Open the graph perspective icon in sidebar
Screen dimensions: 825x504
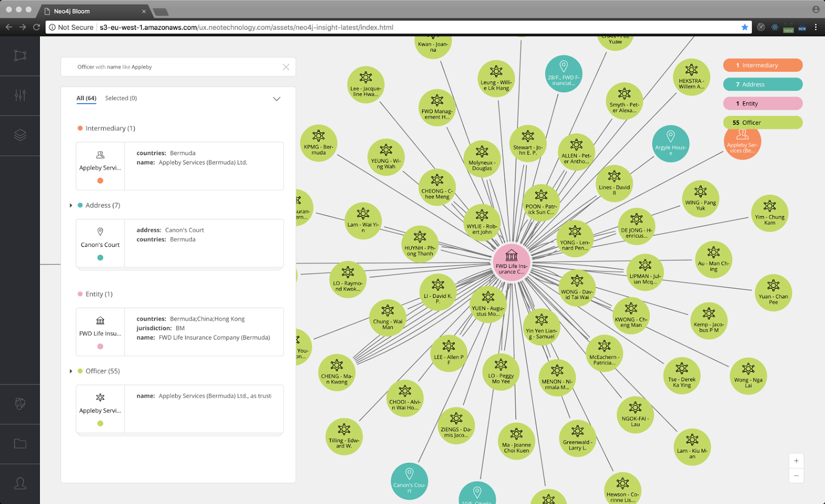pos(20,56)
